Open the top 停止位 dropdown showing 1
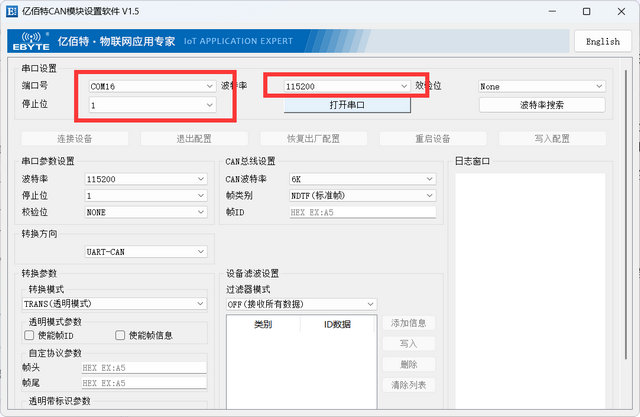This screenshot has height=417, width=640. tap(152, 105)
